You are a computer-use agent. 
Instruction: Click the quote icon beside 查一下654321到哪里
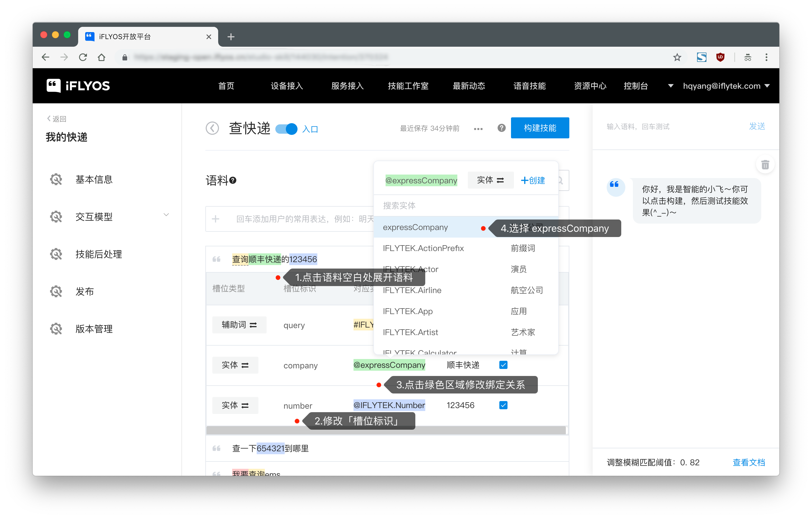(x=216, y=448)
